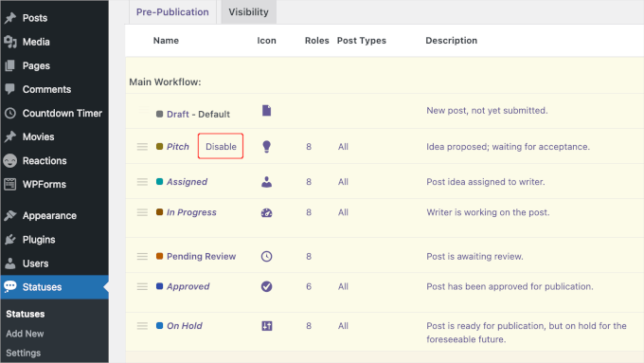Click the Comments bubble icon
Screen dimensions: 644x363
coord(10,89)
